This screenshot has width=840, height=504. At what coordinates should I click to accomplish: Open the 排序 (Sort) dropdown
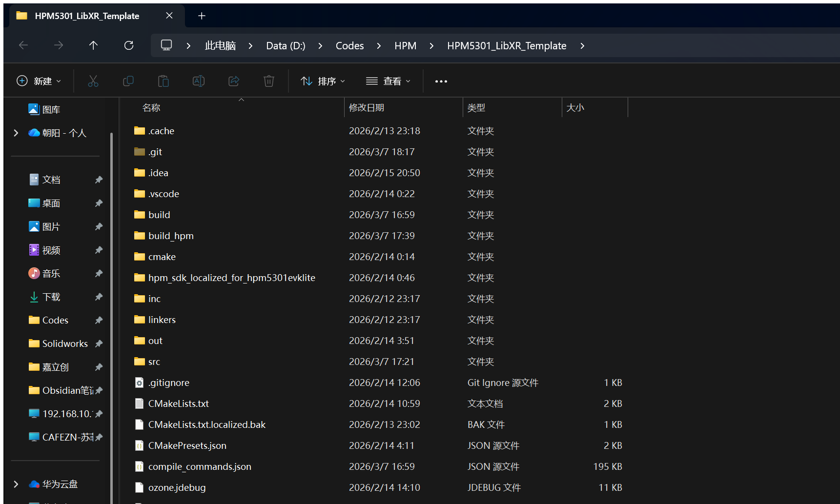coord(323,81)
